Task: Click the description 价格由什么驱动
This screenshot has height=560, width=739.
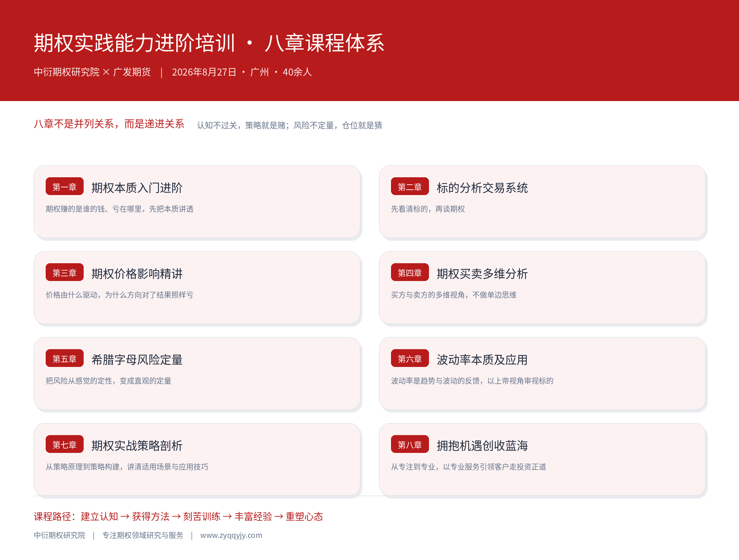Action: [x=72, y=295]
